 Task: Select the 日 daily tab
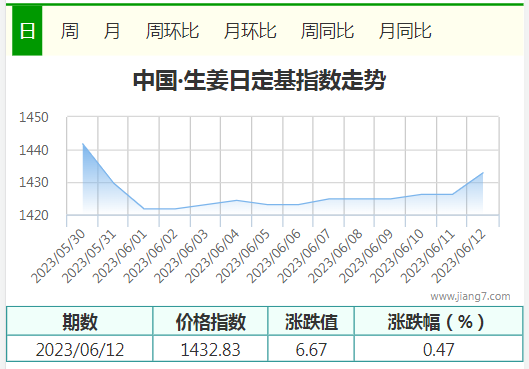click(27, 31)
